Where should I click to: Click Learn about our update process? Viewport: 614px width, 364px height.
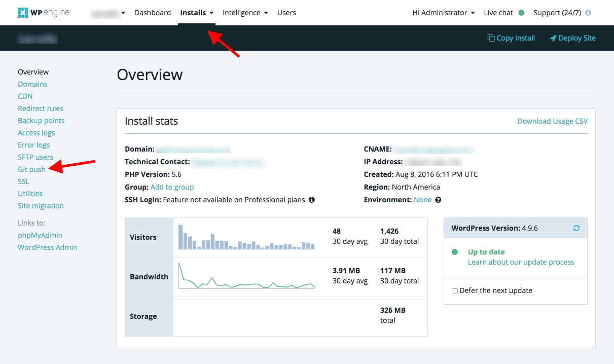[x=521, y=262]
